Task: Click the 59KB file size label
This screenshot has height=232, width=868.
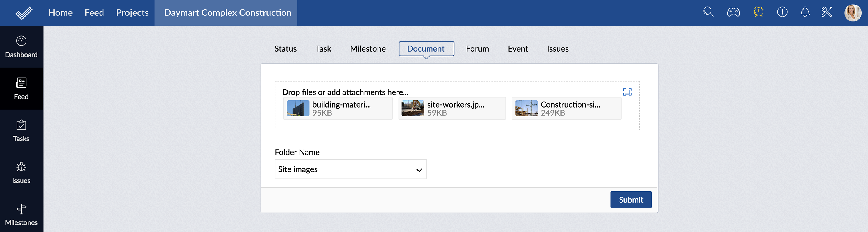Action: pos(437,113)
